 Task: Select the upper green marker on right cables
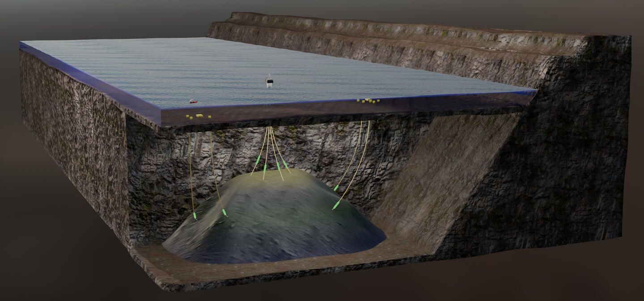point(336,187)
